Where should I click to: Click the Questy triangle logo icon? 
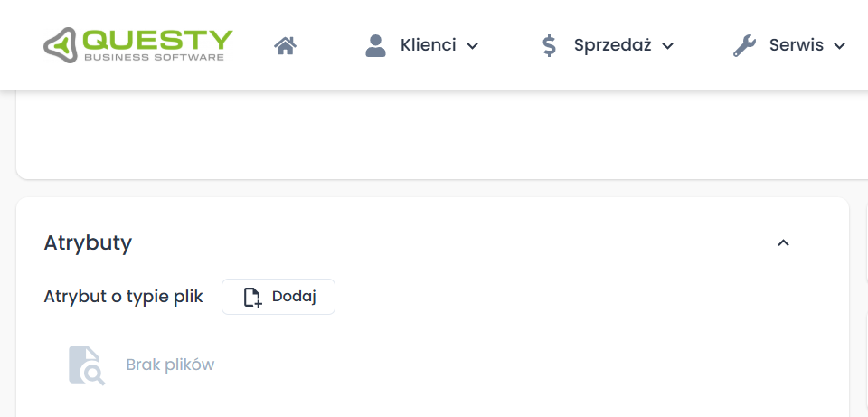click(61, 44)
